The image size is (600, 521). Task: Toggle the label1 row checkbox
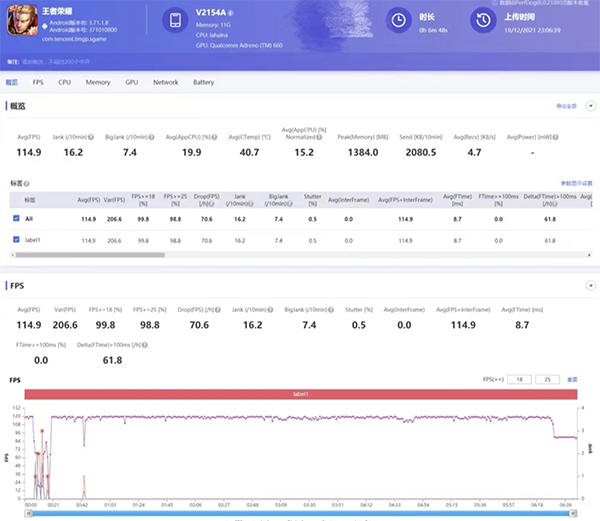14,240
